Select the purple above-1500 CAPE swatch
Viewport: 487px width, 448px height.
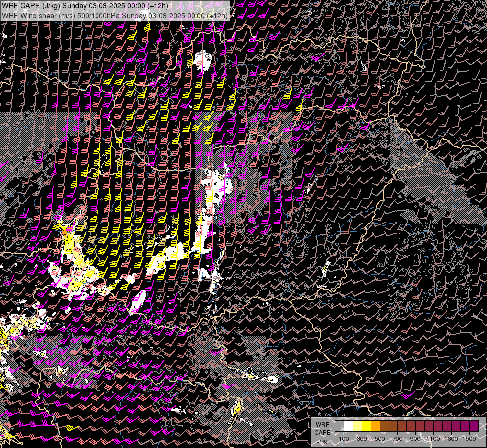[x=474, y=426]
